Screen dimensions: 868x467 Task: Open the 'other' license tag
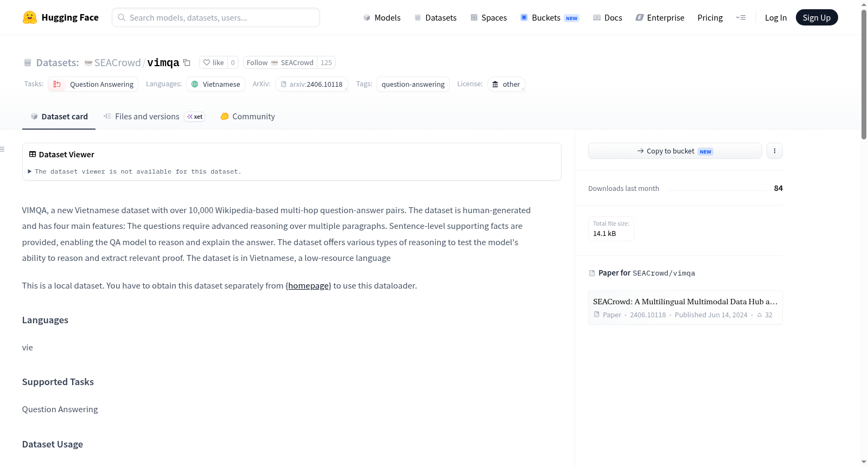point(506,84)
